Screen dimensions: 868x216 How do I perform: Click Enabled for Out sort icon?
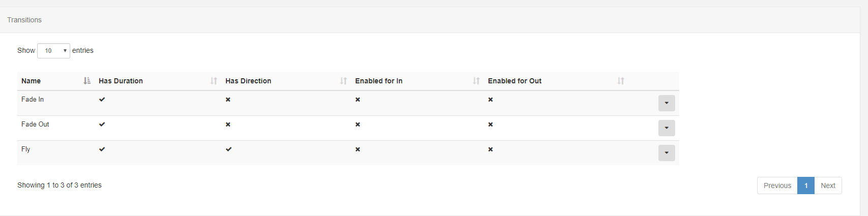click(x=621, y=81)
